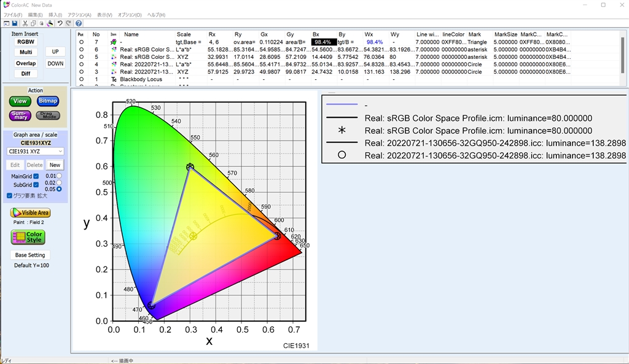The height and width of the screenshot is (364, 629).
Task: Open the ファイル(F) menu
Action: (x=13, y=15)
